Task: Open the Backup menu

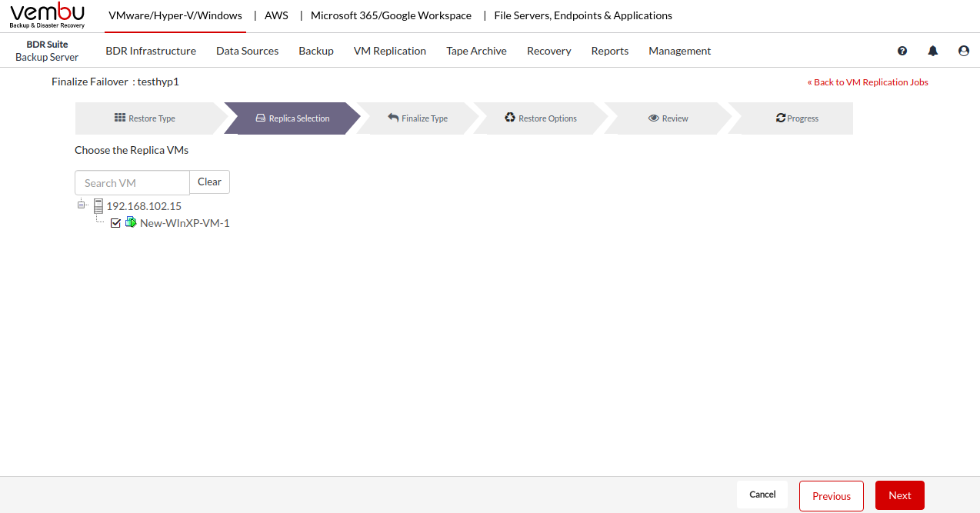Action: pyautogui.click(x=315, y=51)
